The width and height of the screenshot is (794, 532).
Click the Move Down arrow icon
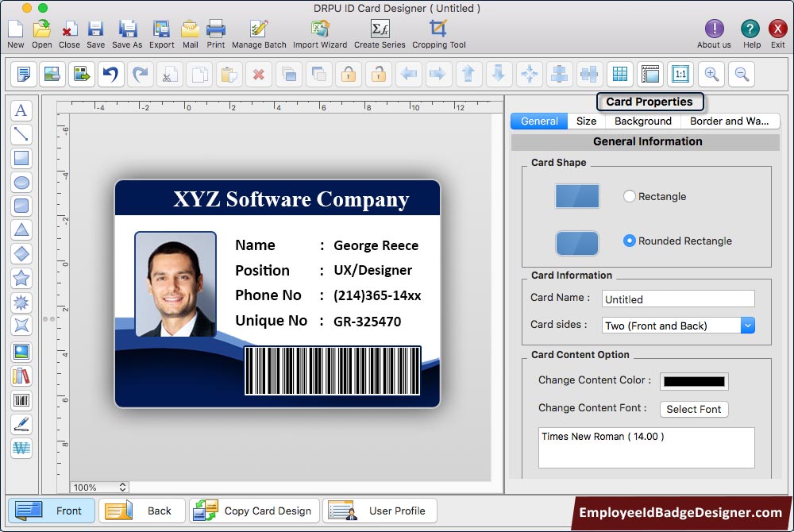(x=499, y=75)
